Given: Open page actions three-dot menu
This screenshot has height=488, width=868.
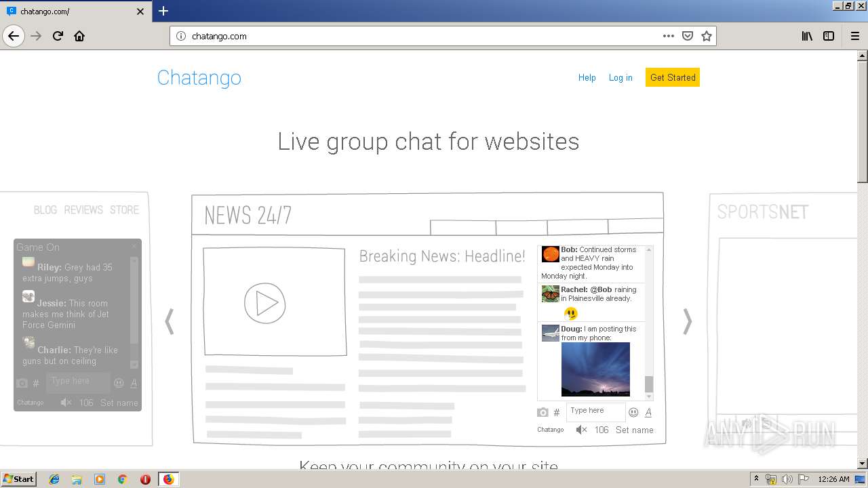Looking at the screenshot, I should coord(669,36).
